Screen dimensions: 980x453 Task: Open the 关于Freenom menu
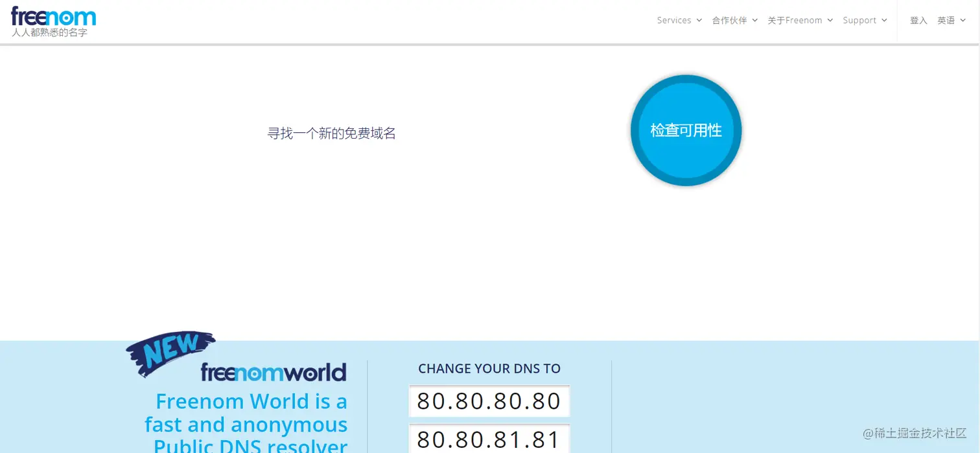point(800,20)
